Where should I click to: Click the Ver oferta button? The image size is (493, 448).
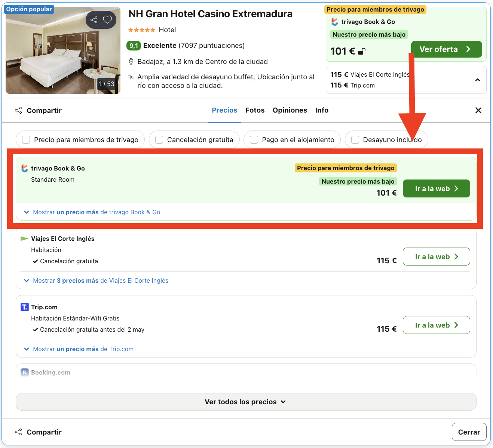[x=446, y=49]
